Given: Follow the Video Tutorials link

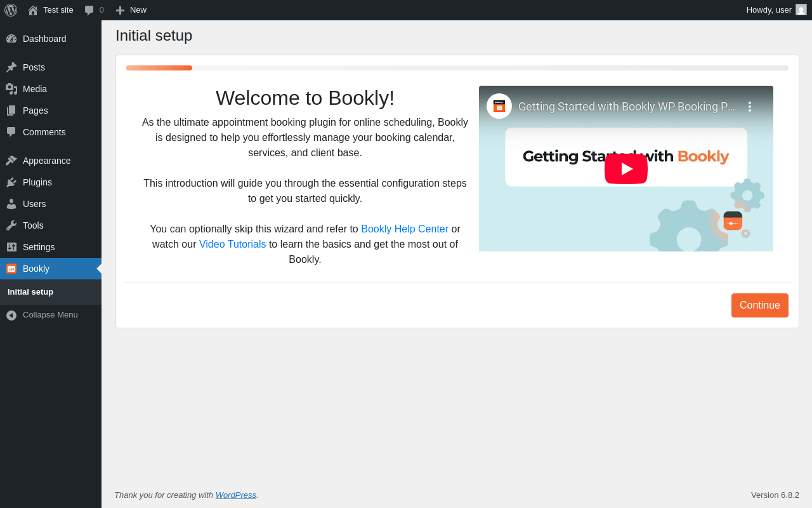Looking at the screenshot, I should pos(233,244).
